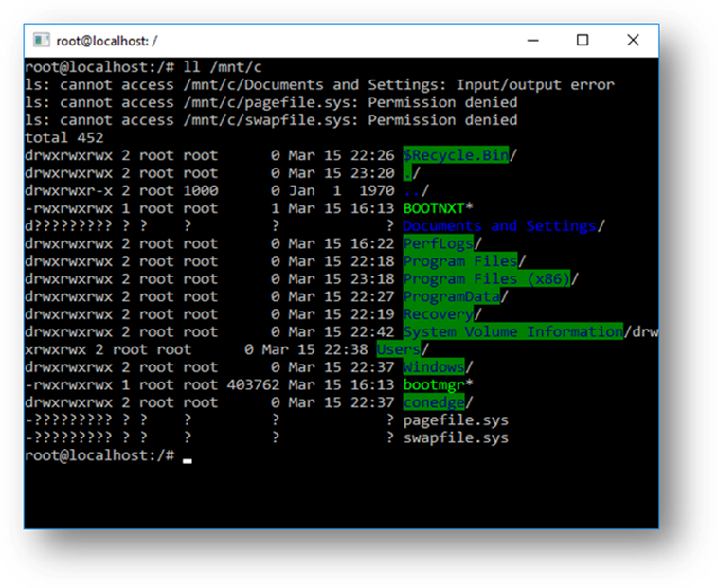This screenshot has width=718, height=588.
Task: Click the swapfile.sys file name
Action: 456,438
